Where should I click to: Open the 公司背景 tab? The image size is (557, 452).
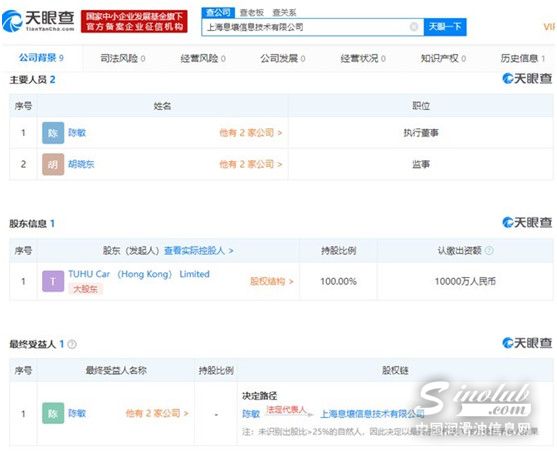pyautogui.click(x=41, y=58)
